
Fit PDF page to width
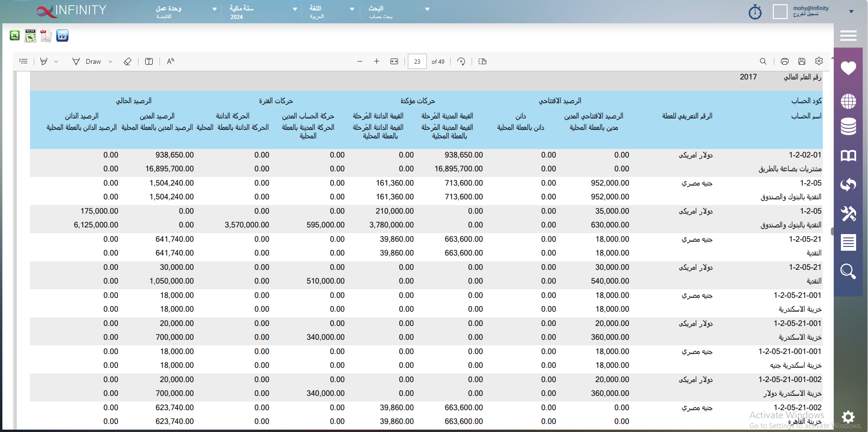[394, 61]
